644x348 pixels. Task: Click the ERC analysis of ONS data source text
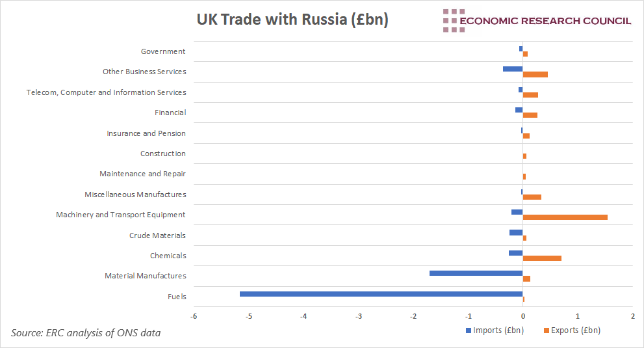(x=86, y=333)
